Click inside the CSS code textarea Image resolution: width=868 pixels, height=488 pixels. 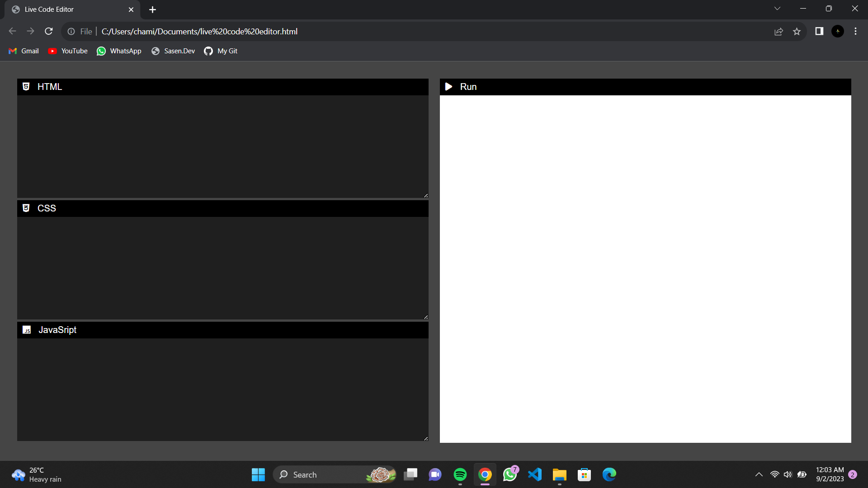tap(223, 268)
